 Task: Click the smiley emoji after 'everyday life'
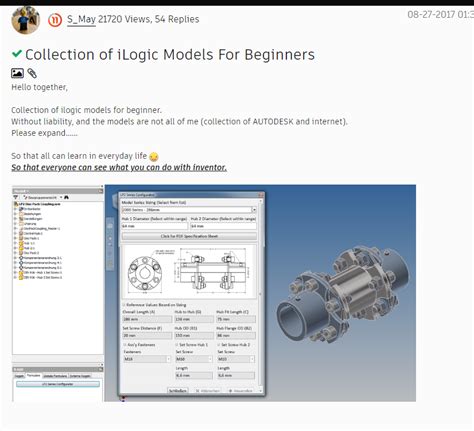click(154, 156)
